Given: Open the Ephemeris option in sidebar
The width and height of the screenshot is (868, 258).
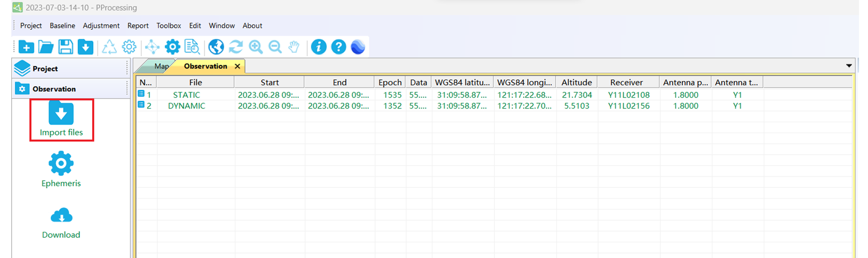Looking at the screenshot, I should [x=61, y=170].
